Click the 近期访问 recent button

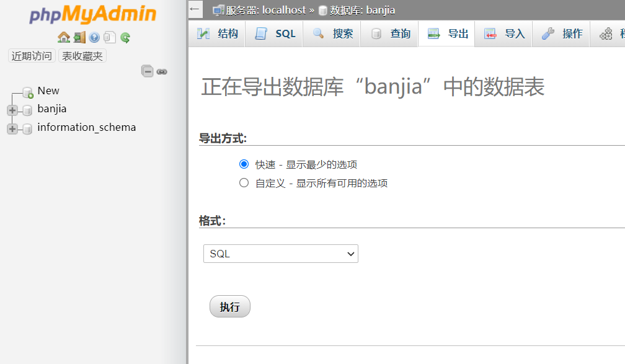coord(32,56)
